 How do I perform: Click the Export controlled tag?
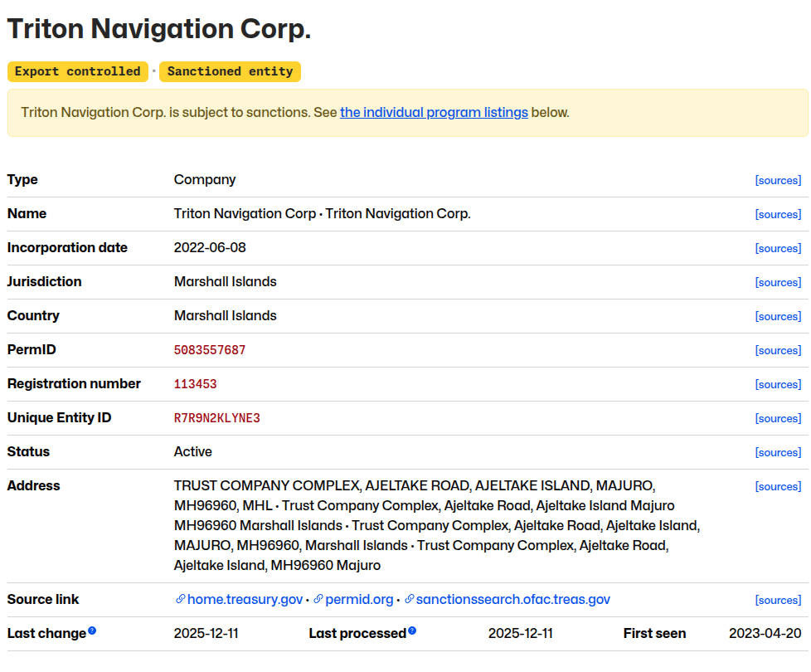coord(78,71)
